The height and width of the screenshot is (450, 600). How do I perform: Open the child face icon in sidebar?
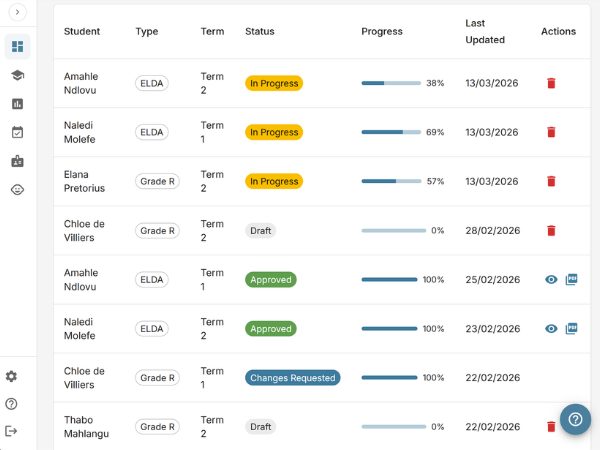18,190
